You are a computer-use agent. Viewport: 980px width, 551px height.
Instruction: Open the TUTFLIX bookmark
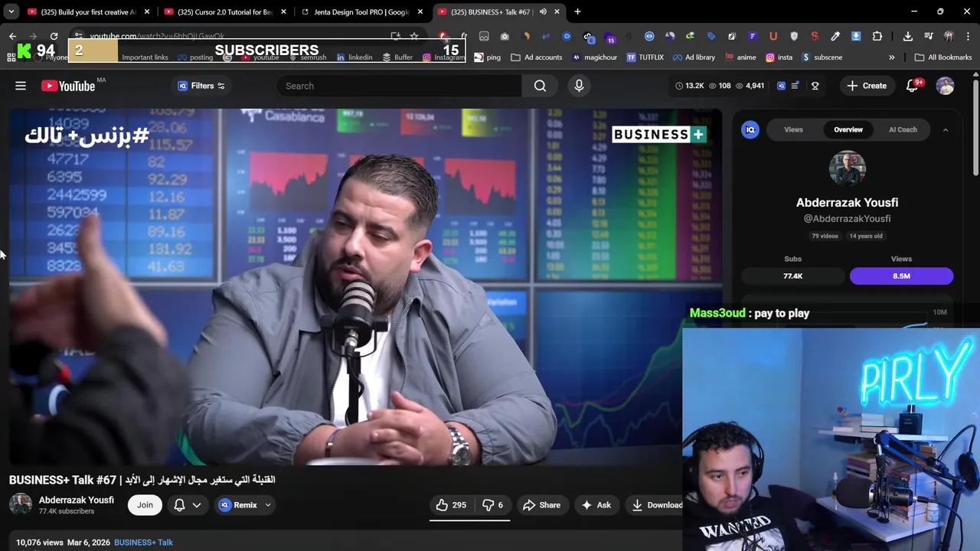click(645, 57)
